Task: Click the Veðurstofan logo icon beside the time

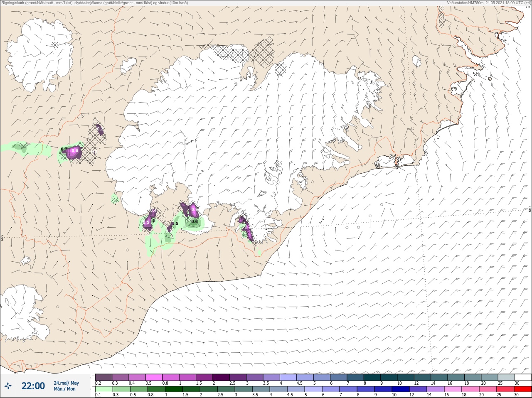Action: point(8,386)
